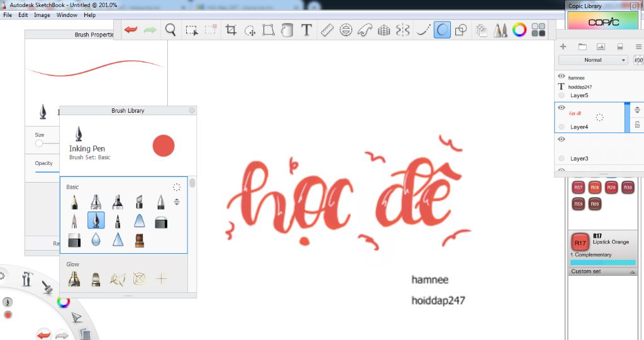Select the Flood Fill bucket tool
Viewport: 644px width, 340px height.
[287, 30]
